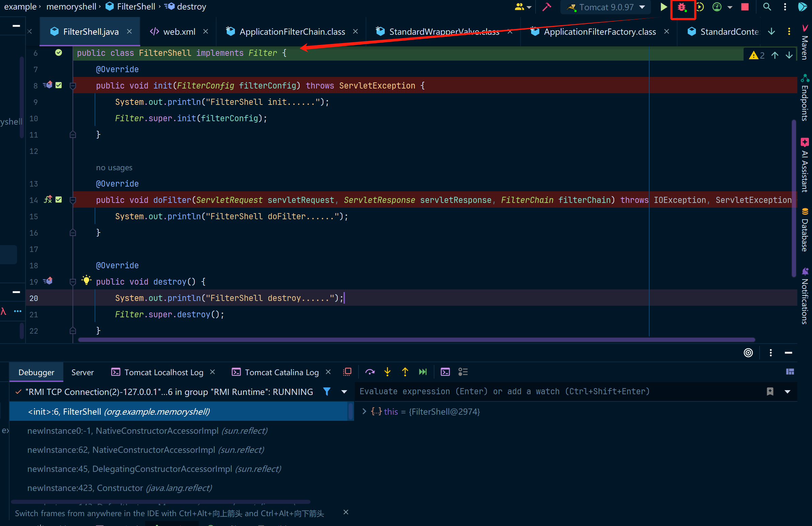Dismiss the switch frames hint

point(346,512)
